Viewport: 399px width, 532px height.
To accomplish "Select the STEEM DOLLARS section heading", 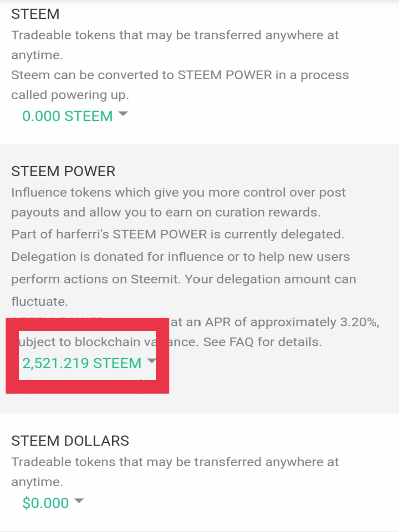I will pos(70,441).
